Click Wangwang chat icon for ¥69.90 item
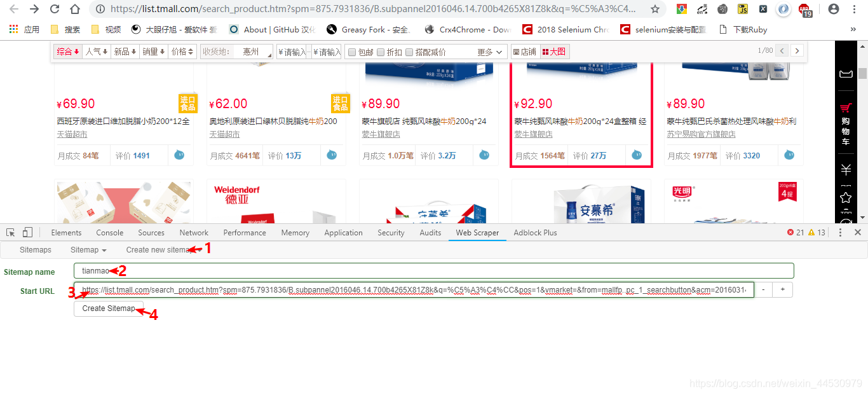Image resolution: width=868 pixels, height=395 pixels. pyautogui.click(x=179, y=155)
